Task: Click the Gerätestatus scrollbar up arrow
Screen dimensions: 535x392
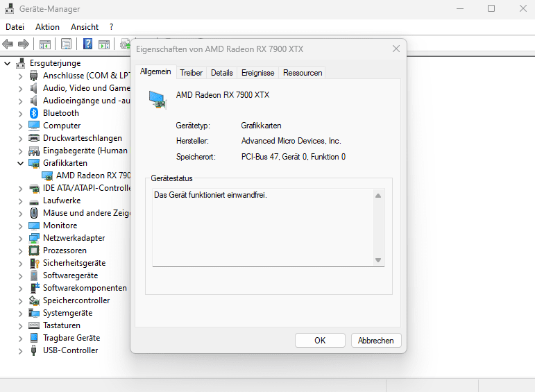Action: (378, 196)
